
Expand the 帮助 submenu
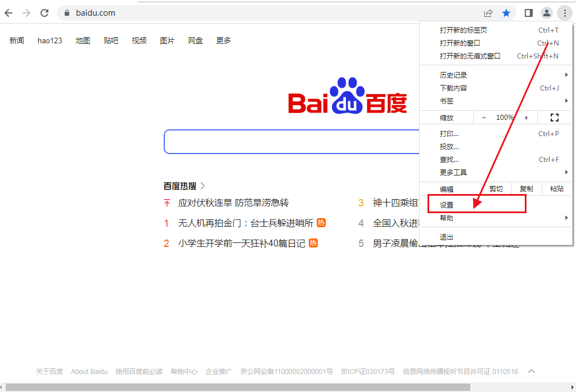[x=496, y=218]
